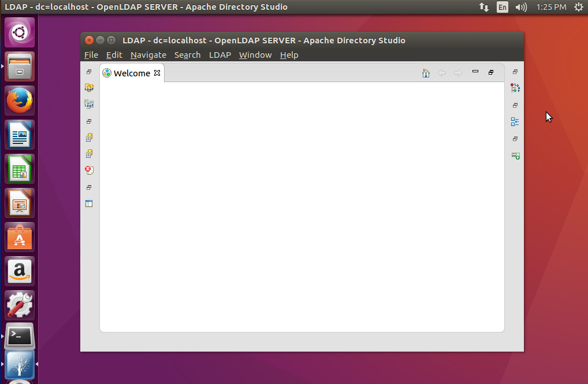Open the Search menu

[187, 55]
